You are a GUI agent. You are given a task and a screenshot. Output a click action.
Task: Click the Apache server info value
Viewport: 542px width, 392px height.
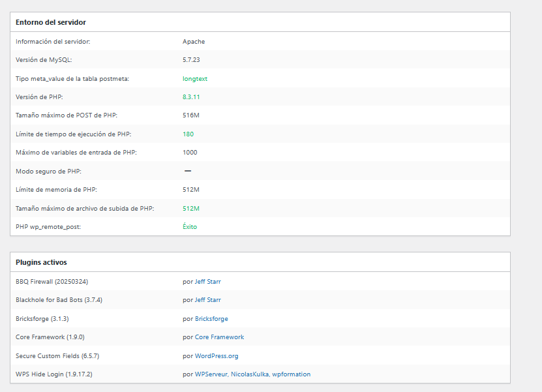(194, 41)
